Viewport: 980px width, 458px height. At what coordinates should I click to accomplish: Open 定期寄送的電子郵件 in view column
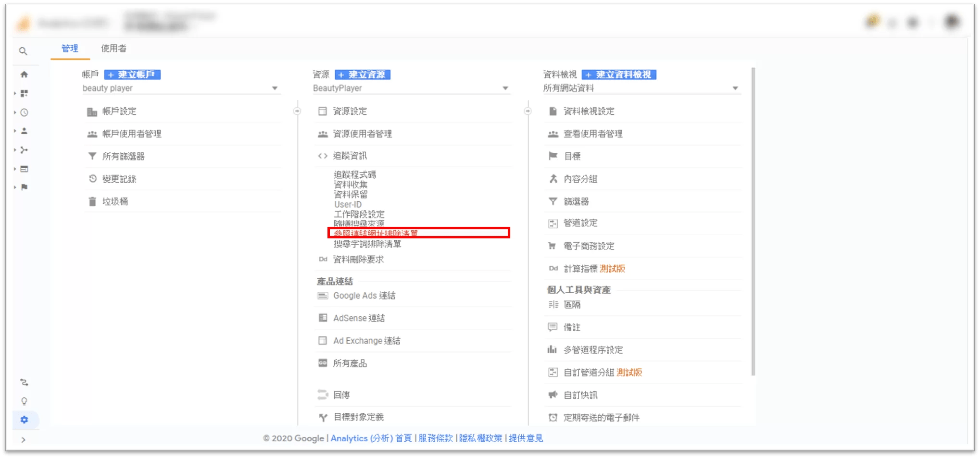(x=602, y=418)
